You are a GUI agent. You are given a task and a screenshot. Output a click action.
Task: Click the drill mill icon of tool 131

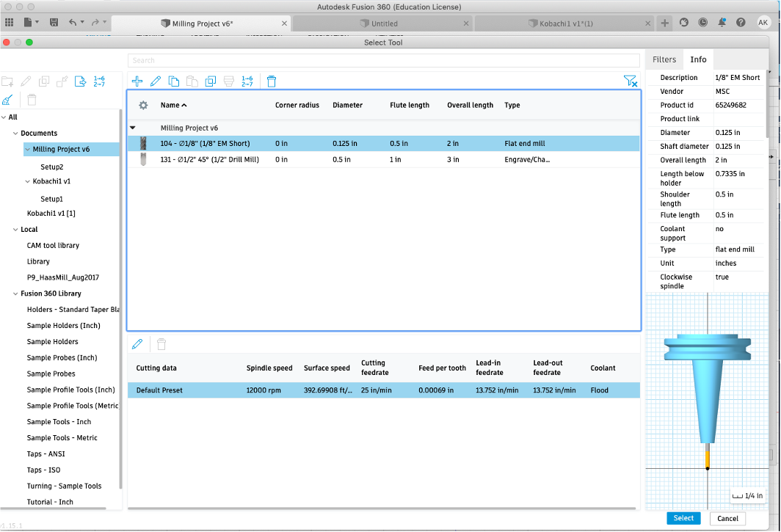click(x=143, y=159)
